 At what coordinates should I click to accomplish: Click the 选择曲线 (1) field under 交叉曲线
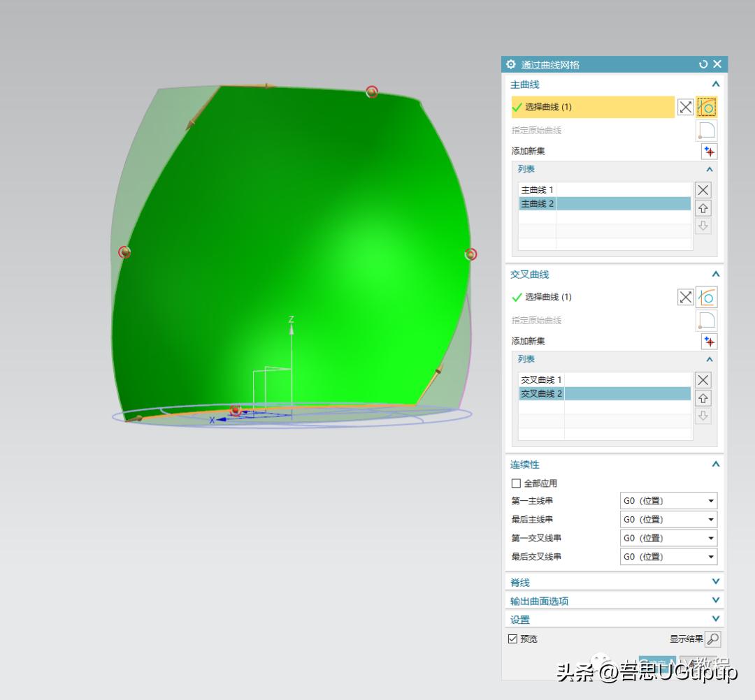(593, 298)
